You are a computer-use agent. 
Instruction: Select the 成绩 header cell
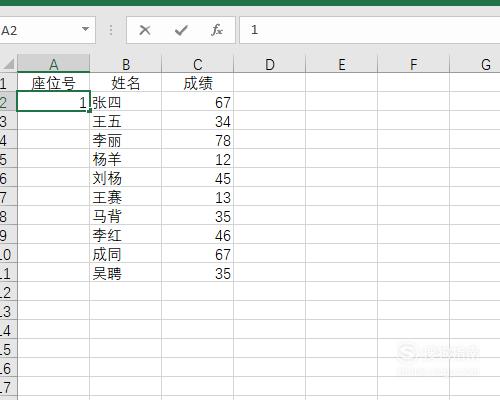tap(198, 82)
